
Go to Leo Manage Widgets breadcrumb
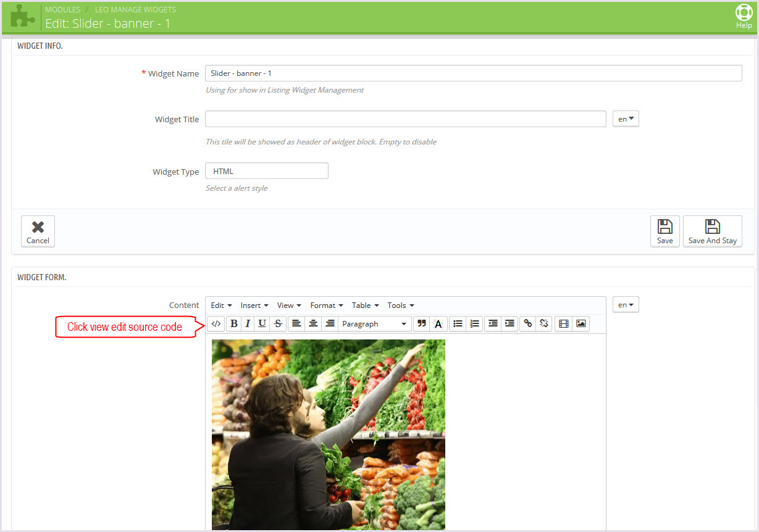[135, 10]
